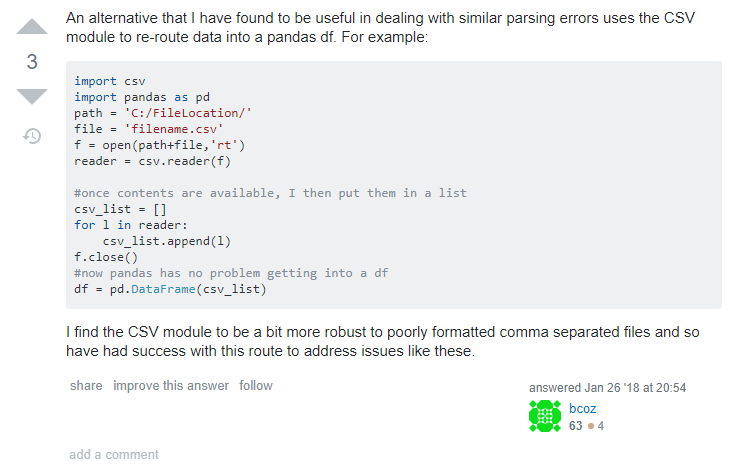Click the reputation score 63
The width and height of the screenshot is (734, 471).
[x=575, y=426]
